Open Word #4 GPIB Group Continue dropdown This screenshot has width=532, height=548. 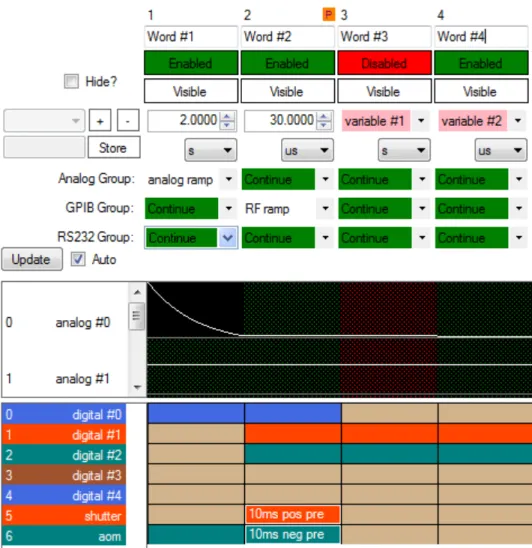(519, 209)
